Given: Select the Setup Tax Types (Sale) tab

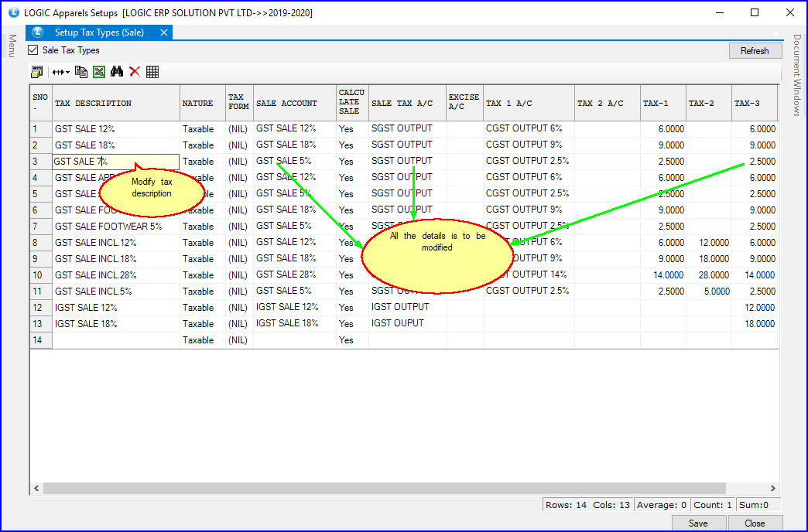Looking at the screenshot, I should pyautogui.click(x=99, y=32).
